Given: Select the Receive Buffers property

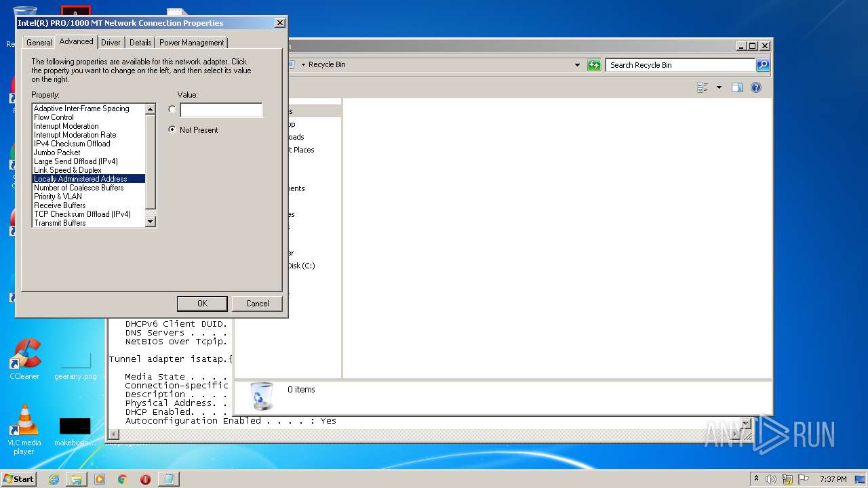Looking at the screenshot, I should (x=89, y=205).
